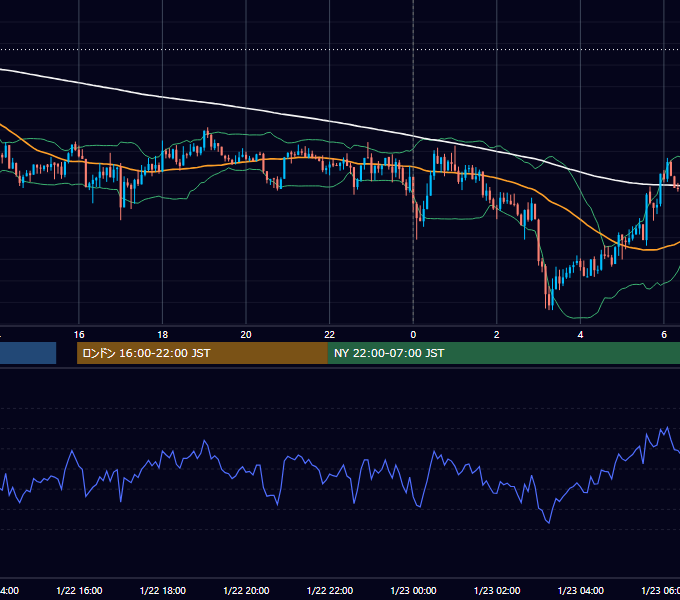The image size is (680, 600).
Task: Click the 4 hour tick label
Action: click(580, 335)
